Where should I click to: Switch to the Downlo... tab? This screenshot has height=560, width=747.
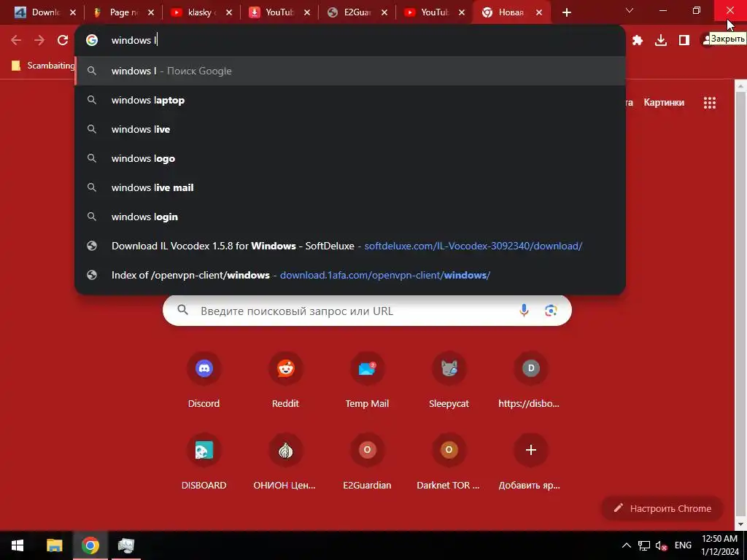pyautogui.click(x=43, y=12)
